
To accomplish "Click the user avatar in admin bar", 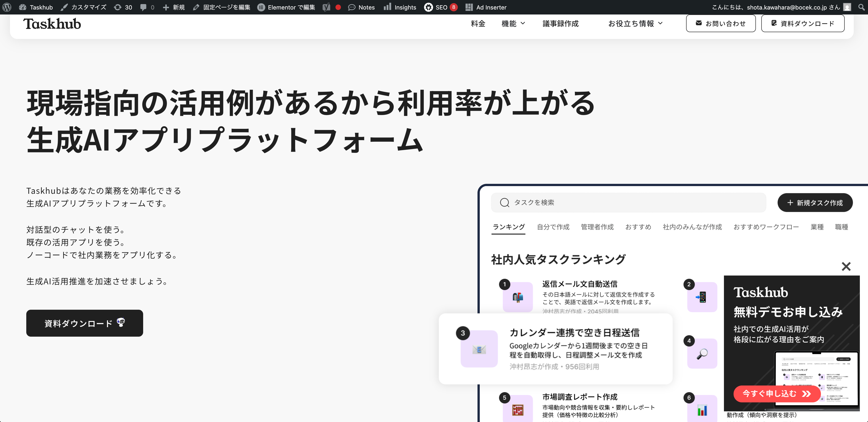I will pos(847,7).
